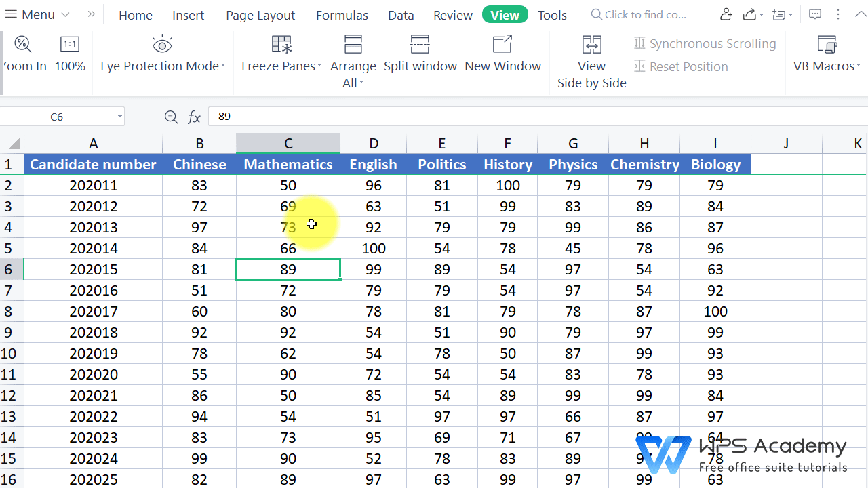Image resolution: width=868 pixels, height=488 pixels.
Task: Enable Synchronous Scrolling
Action: pyautogui.click(x=705, y=43)
